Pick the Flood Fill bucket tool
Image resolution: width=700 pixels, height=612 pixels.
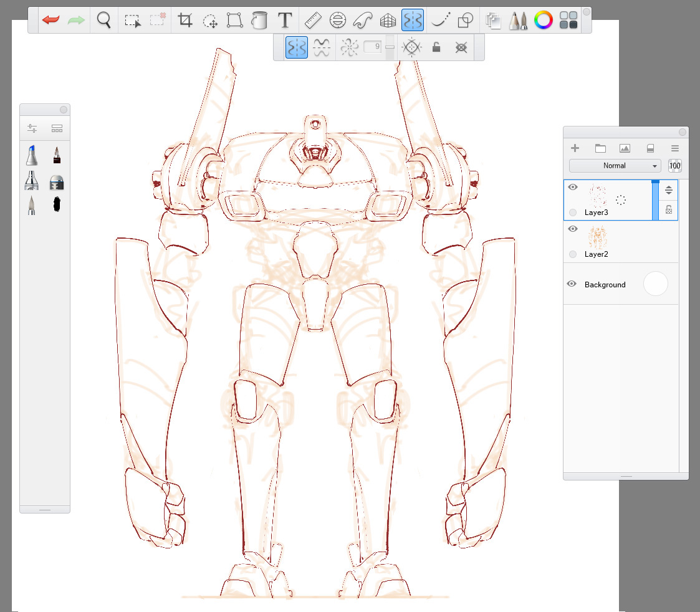pos(259,21)
